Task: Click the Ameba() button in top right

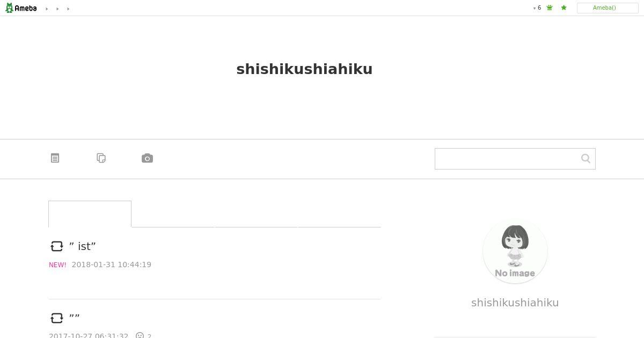Action: click(x=608, y=8)
